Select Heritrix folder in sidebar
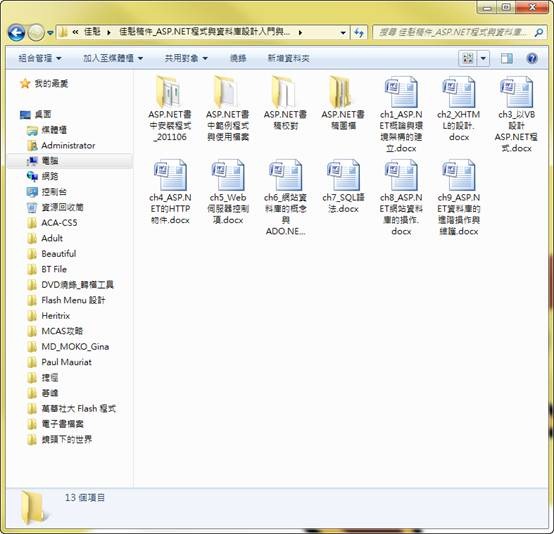 point(48,316)
